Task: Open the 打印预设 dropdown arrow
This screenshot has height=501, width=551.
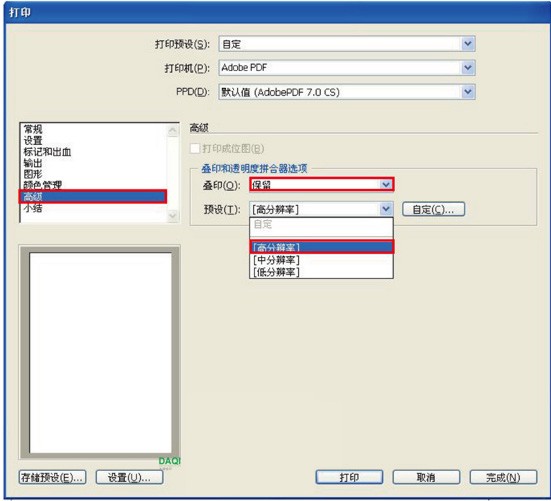Action: click(x=468, y=44)
